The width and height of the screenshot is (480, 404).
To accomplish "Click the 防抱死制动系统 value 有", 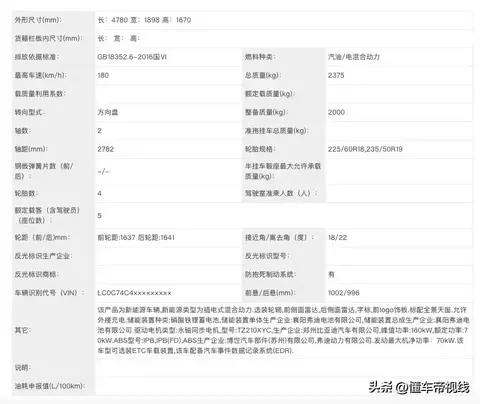I will coord(331,274).
